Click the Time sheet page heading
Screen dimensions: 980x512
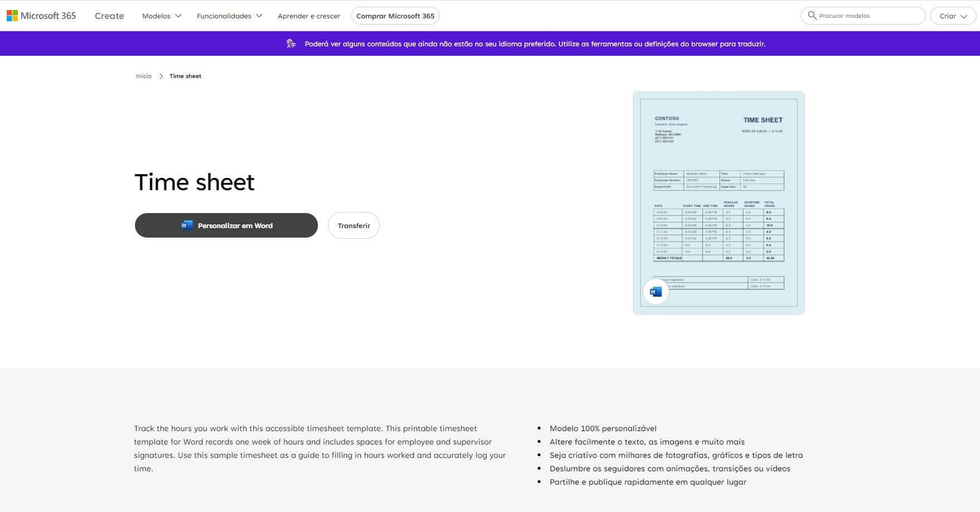195,182
